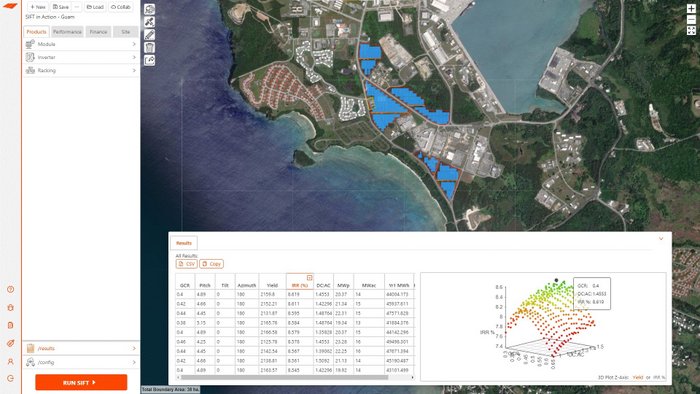Switch to the Performance tab
The image size is (700, 394).
(x=67, y=32)
